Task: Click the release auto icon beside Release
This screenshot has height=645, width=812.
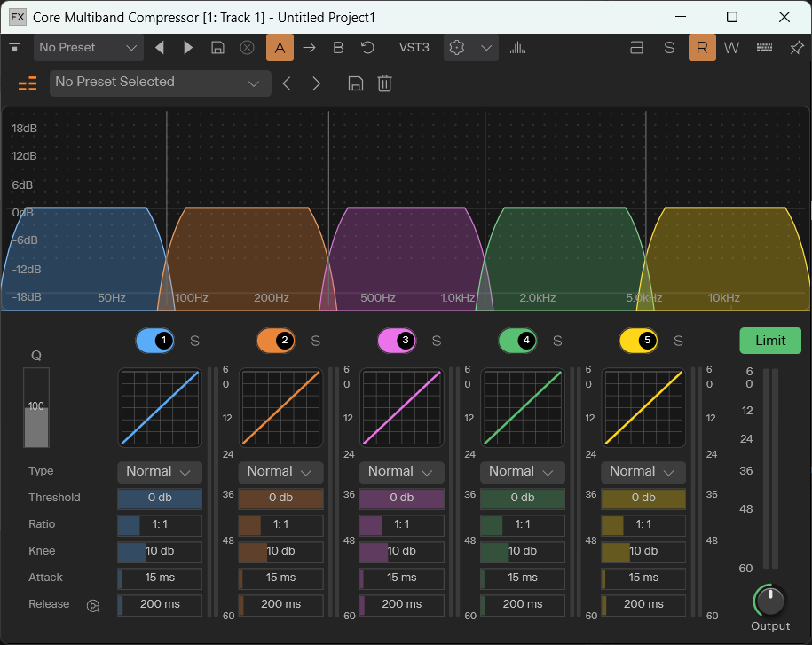Action: click(93, 606)
